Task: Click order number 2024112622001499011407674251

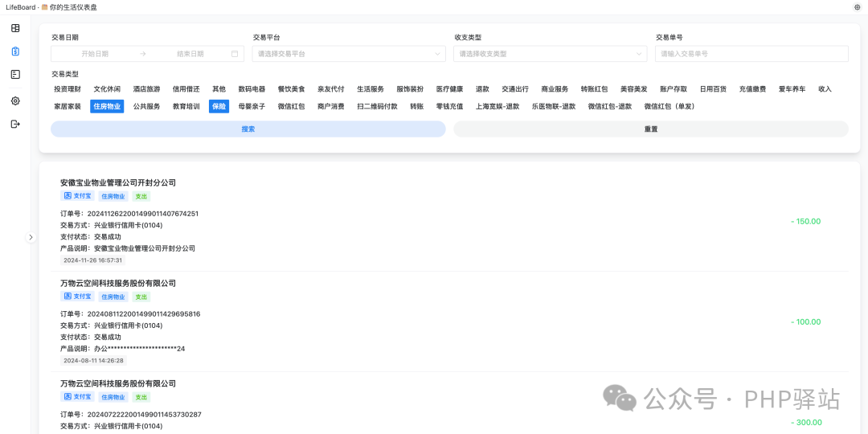Action: (143, 214)
